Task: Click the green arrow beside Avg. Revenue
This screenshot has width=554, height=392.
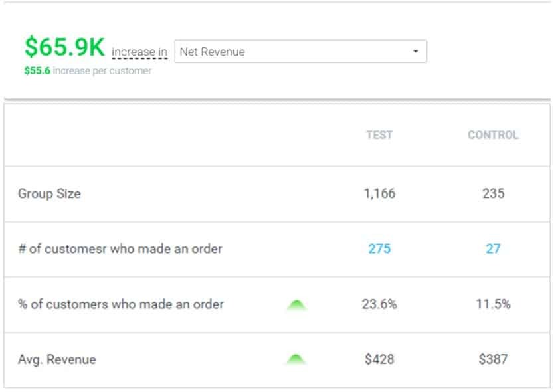Action: (x=296, y=360)
